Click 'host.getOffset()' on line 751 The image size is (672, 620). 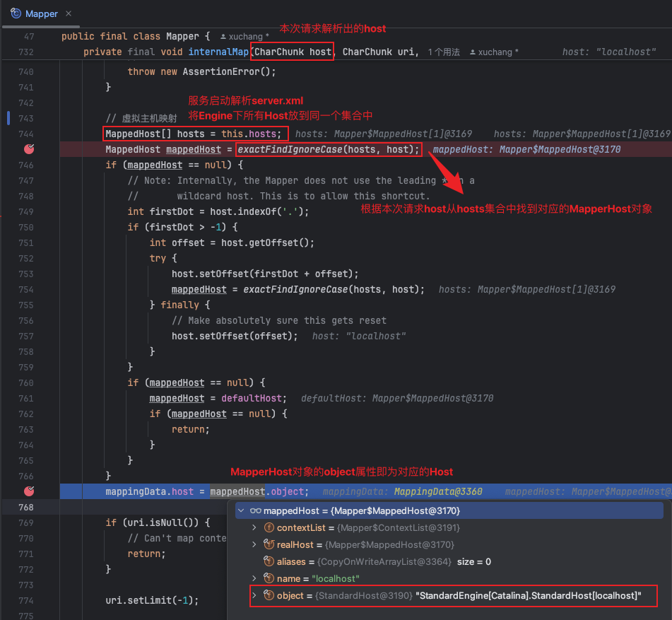(x=265, y=242)
